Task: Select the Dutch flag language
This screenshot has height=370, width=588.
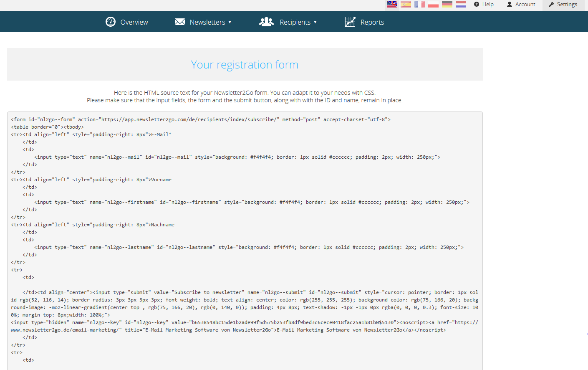Action: 461,4
